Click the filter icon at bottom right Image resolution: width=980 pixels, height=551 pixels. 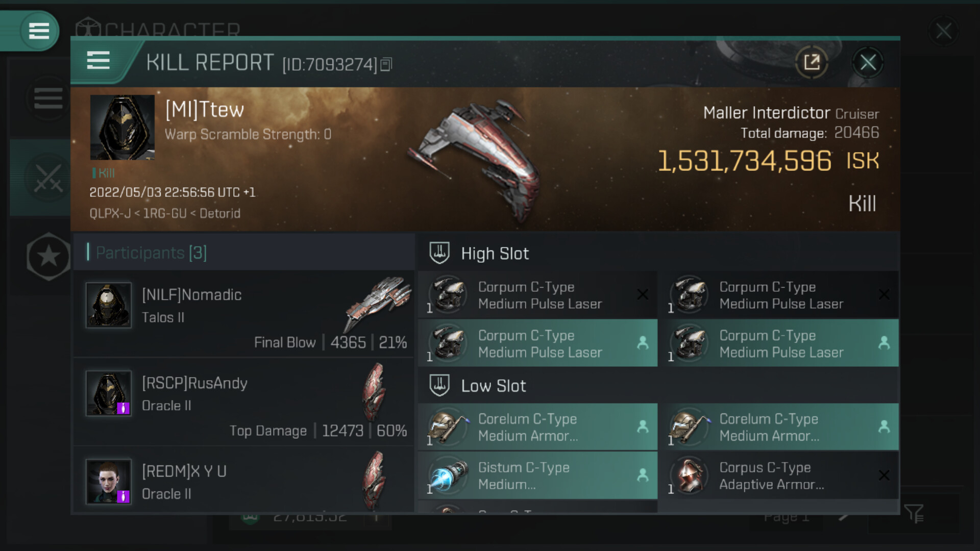914,514
